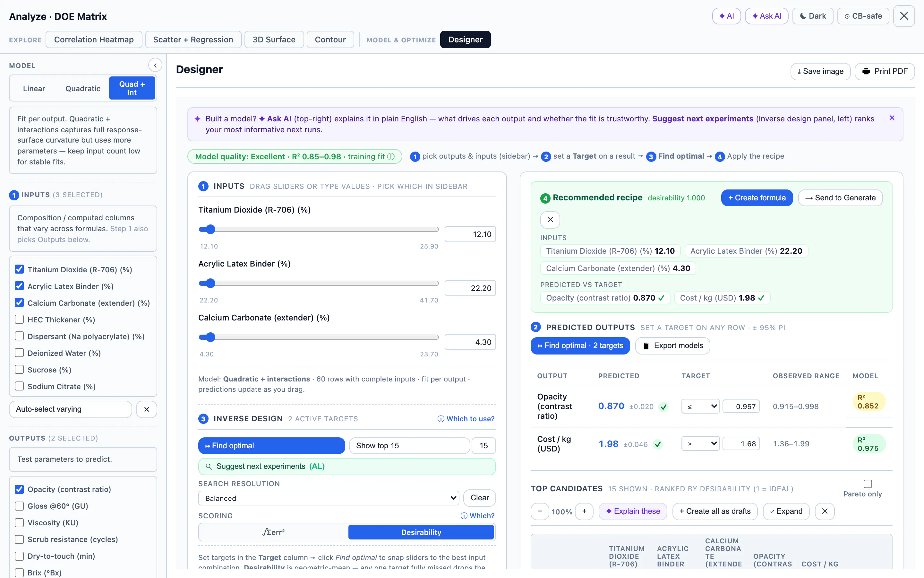This screenshot has height=578, width=924.
Task: Print the designer to PDF
Action: (x=884, y=72)
